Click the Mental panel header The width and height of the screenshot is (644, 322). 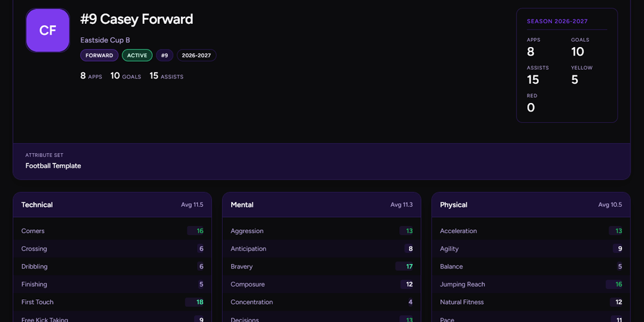coord(321,205)
